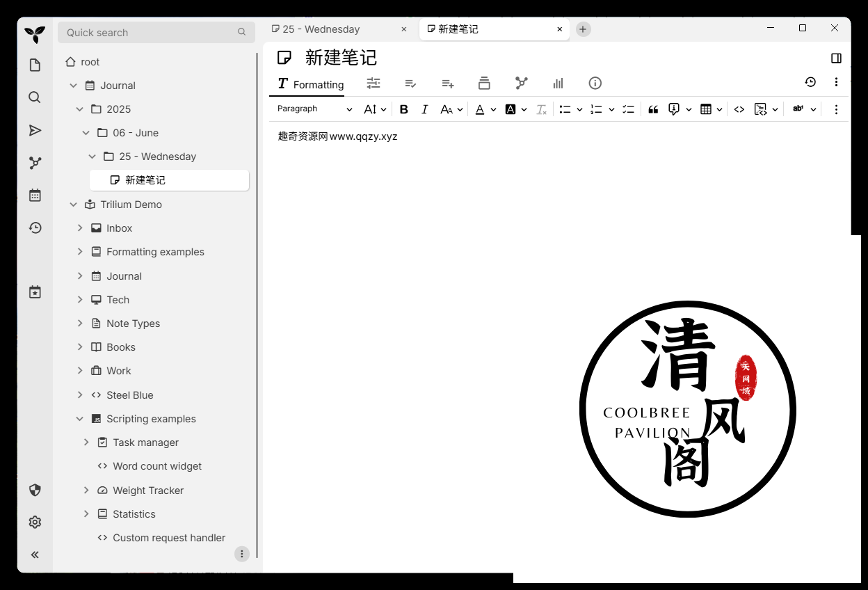The height and width of the screenshot is (590, 868).
Task: Remove formatting with the Tx icon
Action: click(541, 109)
